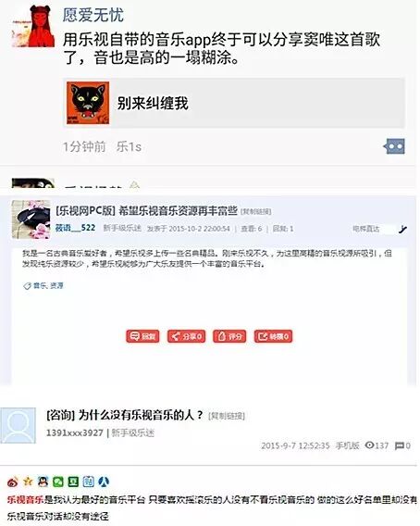Share to Sina Weibo via its icon
This screenshot has height=526, width=420.
(x=12, y=482)
